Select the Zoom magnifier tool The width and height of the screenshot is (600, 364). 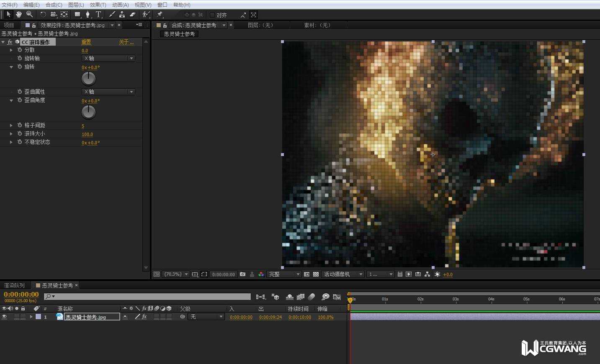click(x=29, y=14)
